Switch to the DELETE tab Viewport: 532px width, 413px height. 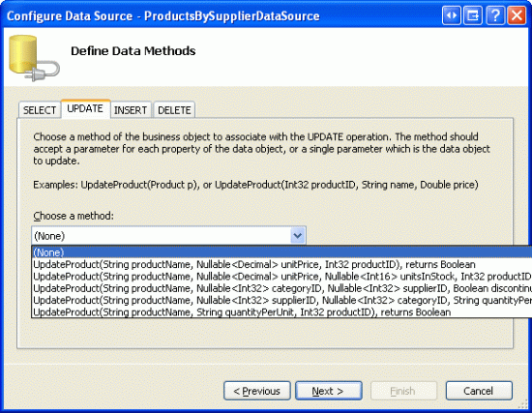click(x=174, y=110)
